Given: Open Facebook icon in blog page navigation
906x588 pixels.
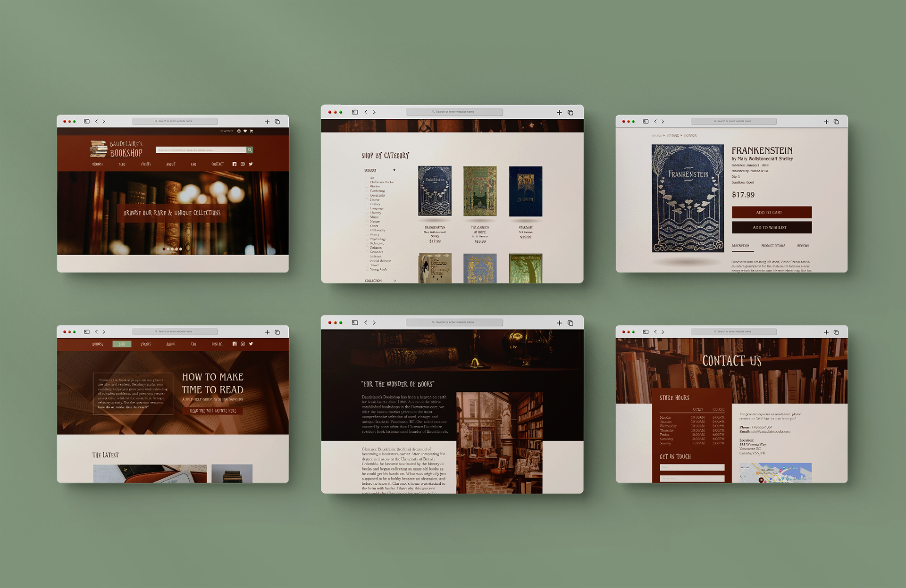Looking at the screenshot, I should 235,344.
